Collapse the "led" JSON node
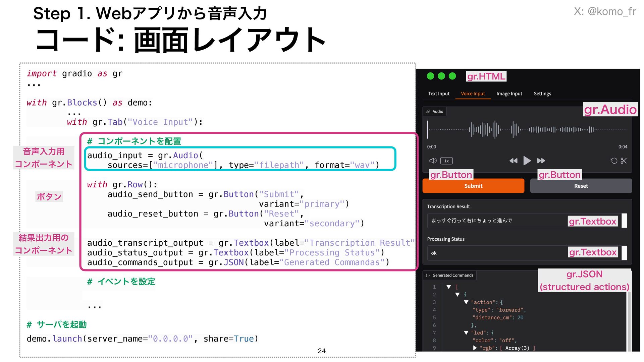The height and width of the screenshot is (362, 644). pos(466,333)
